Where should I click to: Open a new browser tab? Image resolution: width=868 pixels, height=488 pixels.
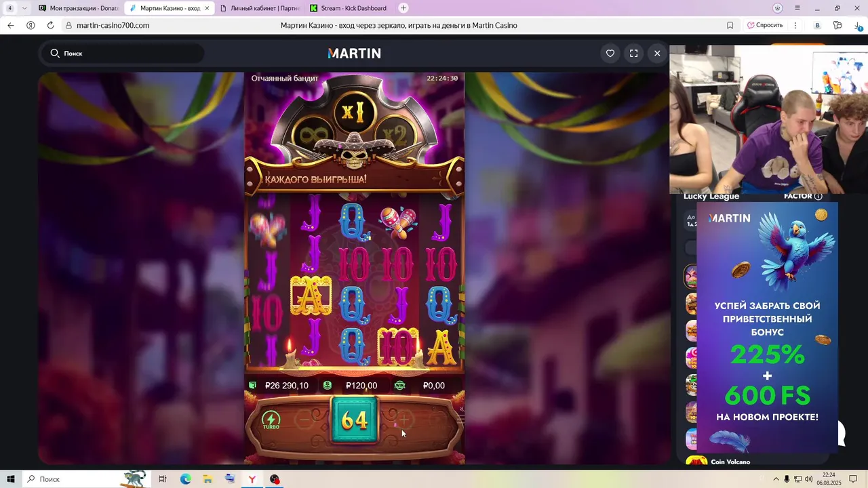[x=403, y=8]
